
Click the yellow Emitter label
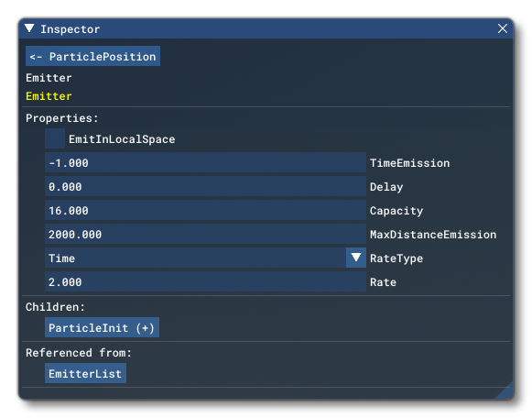point(49,96)
